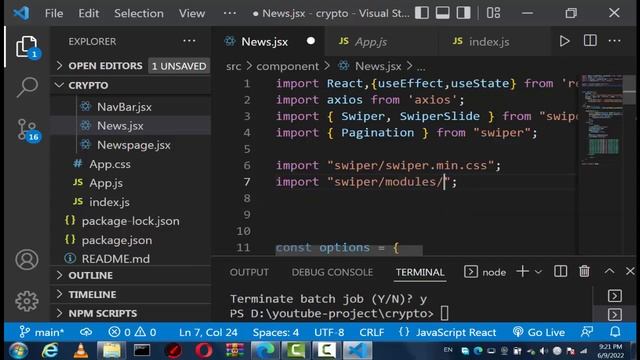This screenshot has width=640, height=360.
Task: Synchronize changes cloud icon in status bar
Action: point(86,332)
